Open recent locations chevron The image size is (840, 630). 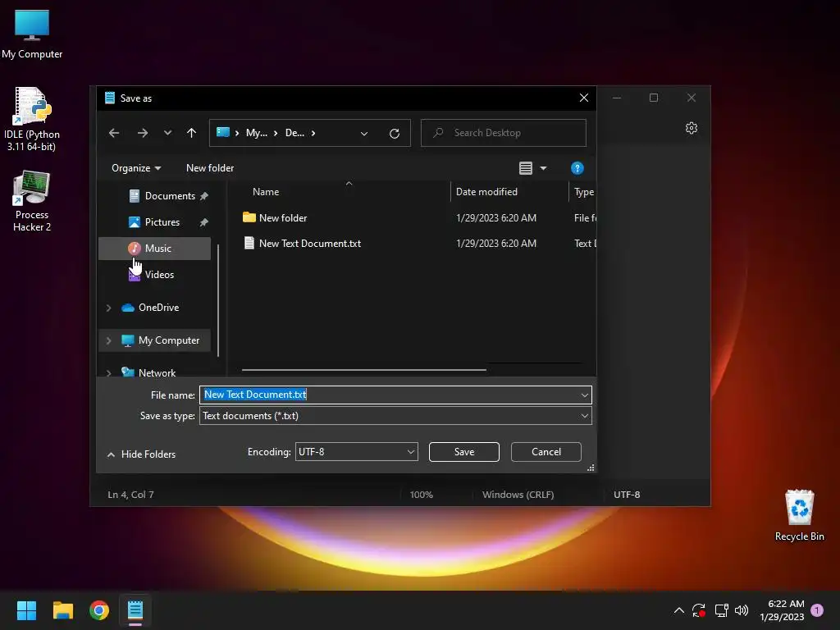point(167,133)
